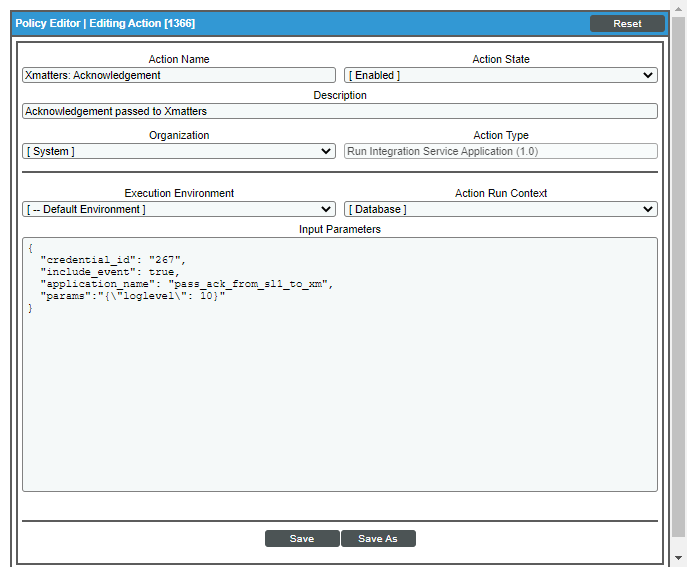Open the Action State dropdown
Viewport: 687px width, 567px height.
click(501, 75)
